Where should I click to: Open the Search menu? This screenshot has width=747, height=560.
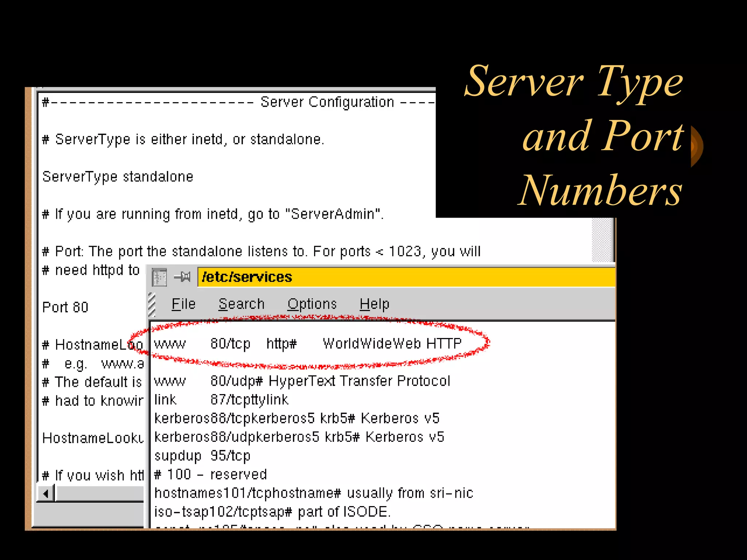point(241,304)
